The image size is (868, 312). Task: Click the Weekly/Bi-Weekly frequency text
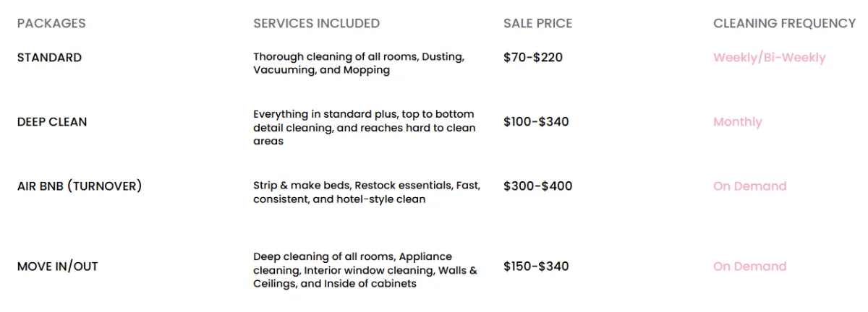pos(769,58)
